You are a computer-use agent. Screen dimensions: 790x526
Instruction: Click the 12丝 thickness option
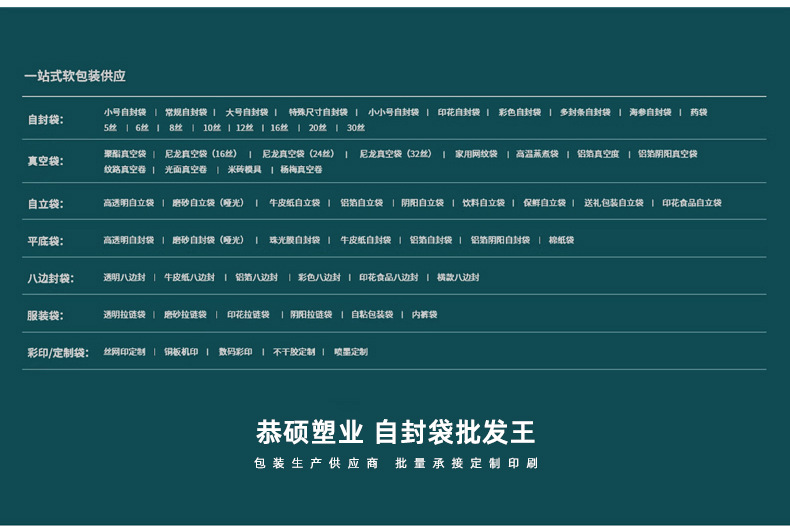[245, 128]
